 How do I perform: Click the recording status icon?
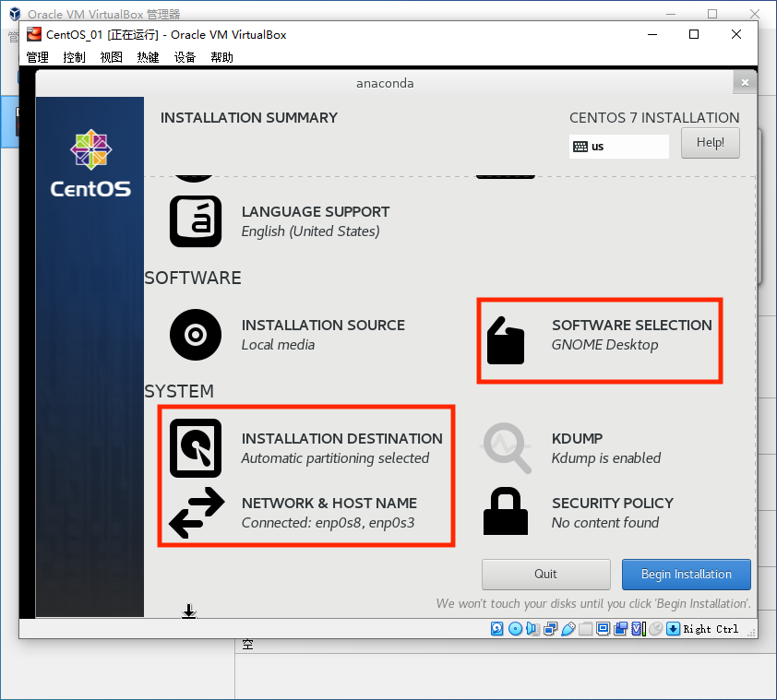pyautogui.click(x=620, y=629)
